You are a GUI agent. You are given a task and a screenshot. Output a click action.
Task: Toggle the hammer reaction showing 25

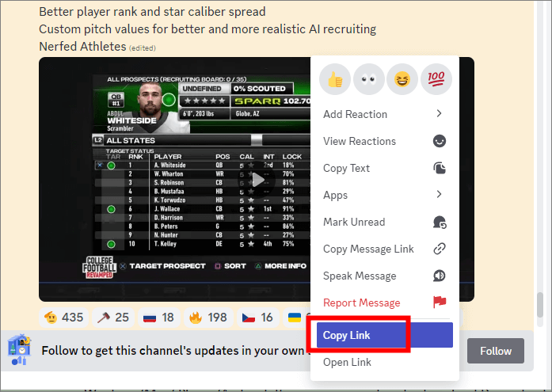(112, 318)
